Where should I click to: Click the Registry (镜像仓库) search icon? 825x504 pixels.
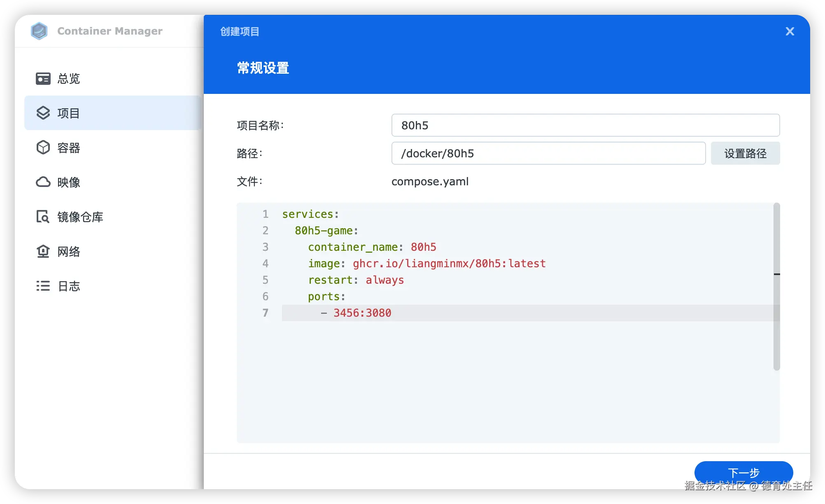click(43, 217)
